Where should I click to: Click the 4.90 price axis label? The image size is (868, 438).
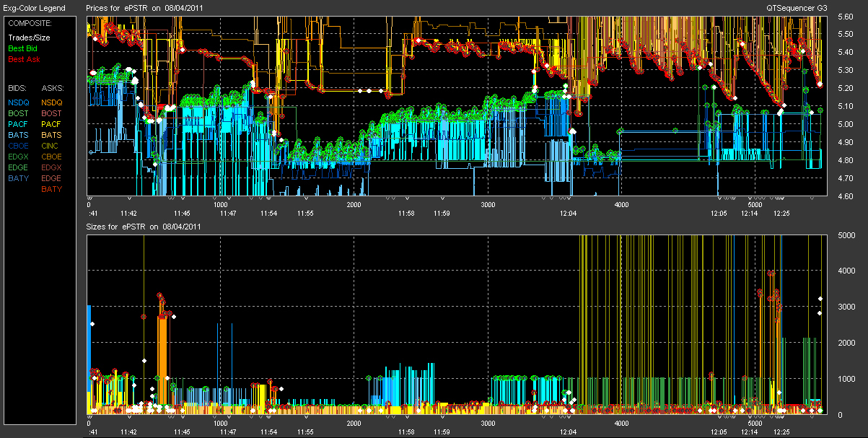[x=846, y=142]
